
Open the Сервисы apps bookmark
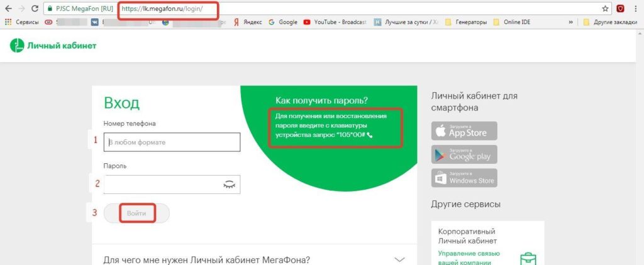[22, 21]
